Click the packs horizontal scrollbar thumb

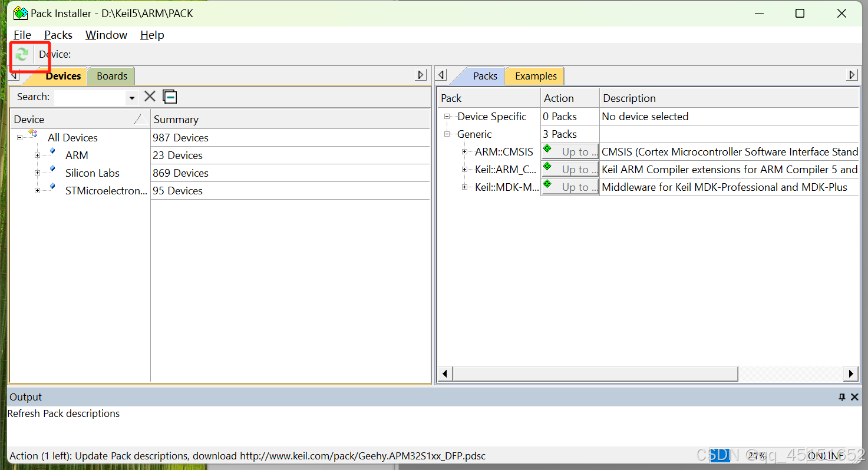595,373
